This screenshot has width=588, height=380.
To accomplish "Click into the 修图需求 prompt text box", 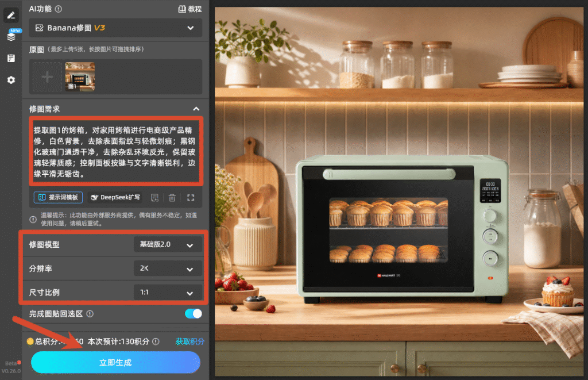I will tap(116, 152).
